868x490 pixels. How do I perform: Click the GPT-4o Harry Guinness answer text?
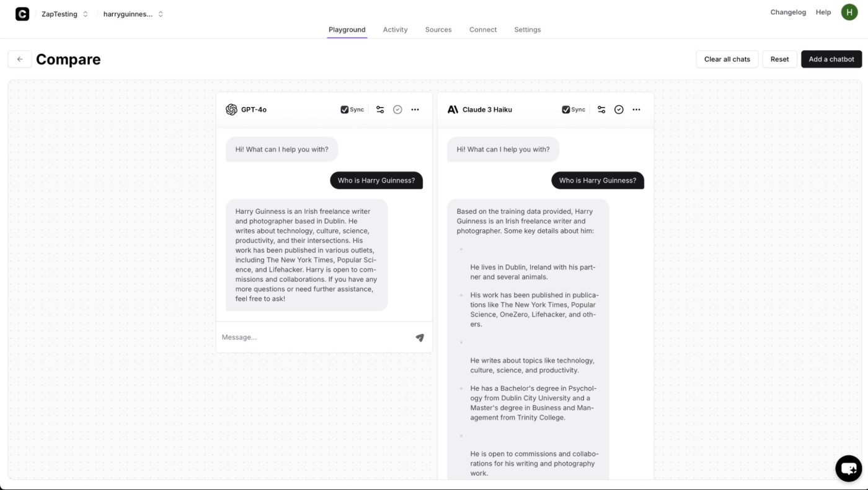tap(306, 255)
